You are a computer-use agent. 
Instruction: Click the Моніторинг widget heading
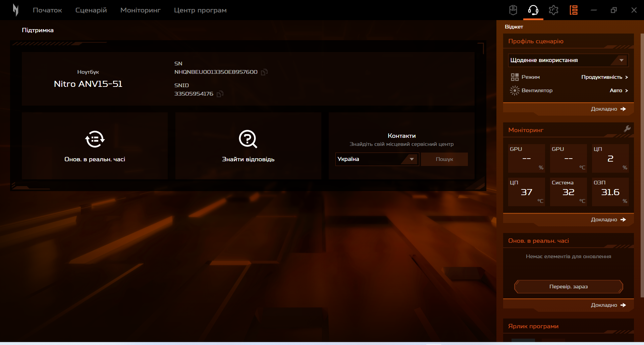tap(526, 130)
